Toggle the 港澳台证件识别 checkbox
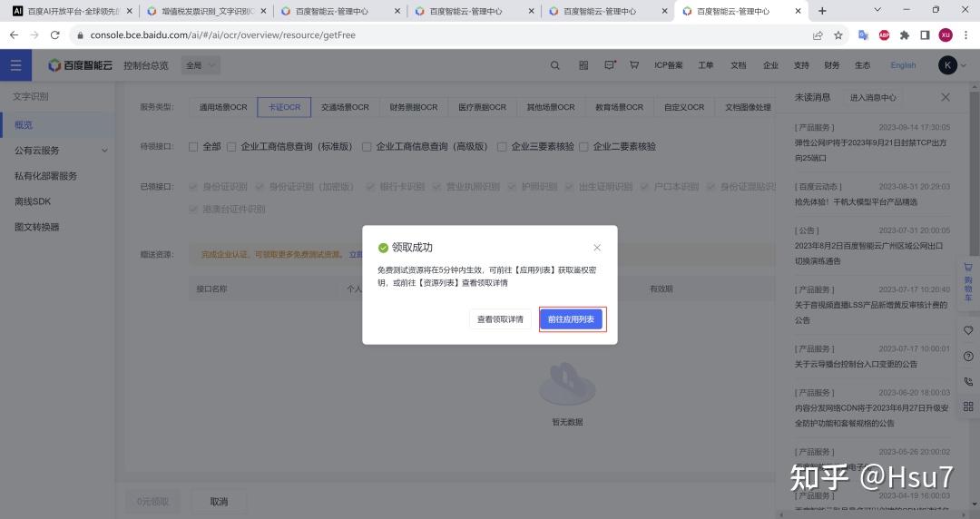 pyautogui.click(x=193, y=209)
